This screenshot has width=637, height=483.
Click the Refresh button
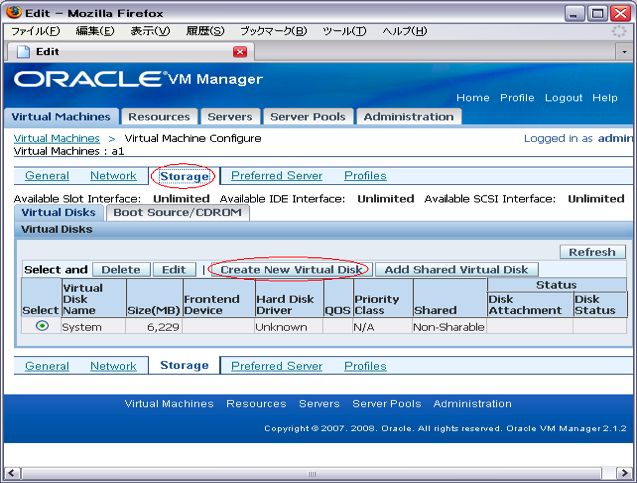(592, 252)
